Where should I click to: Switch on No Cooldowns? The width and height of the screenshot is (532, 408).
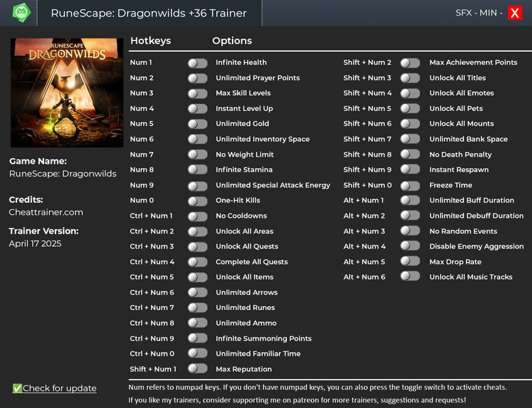coord(198,216)
